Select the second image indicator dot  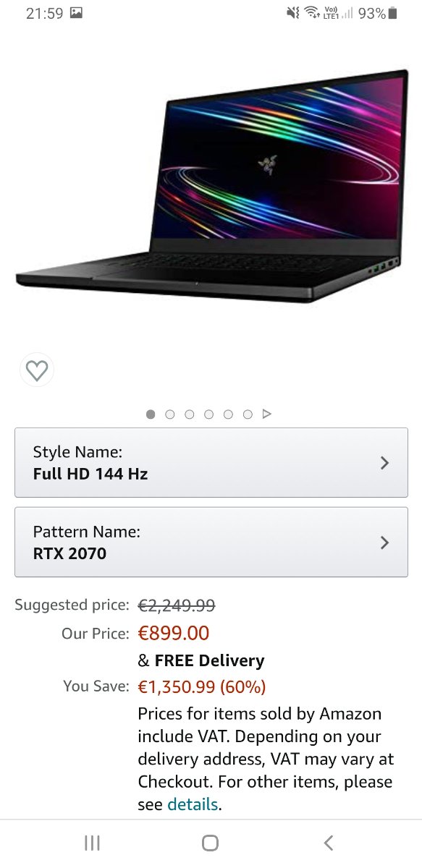[170, 414]
